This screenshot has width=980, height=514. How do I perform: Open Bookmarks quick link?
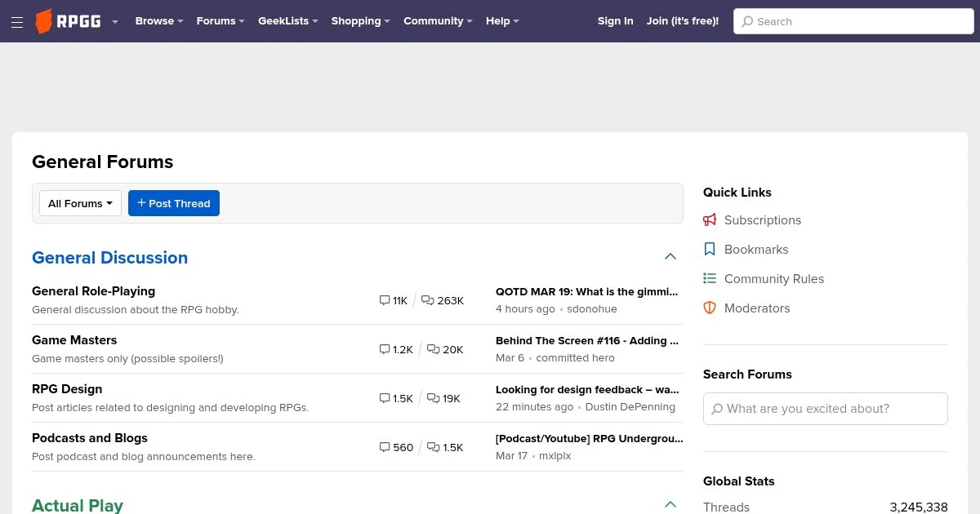click(x=756, y=250)
